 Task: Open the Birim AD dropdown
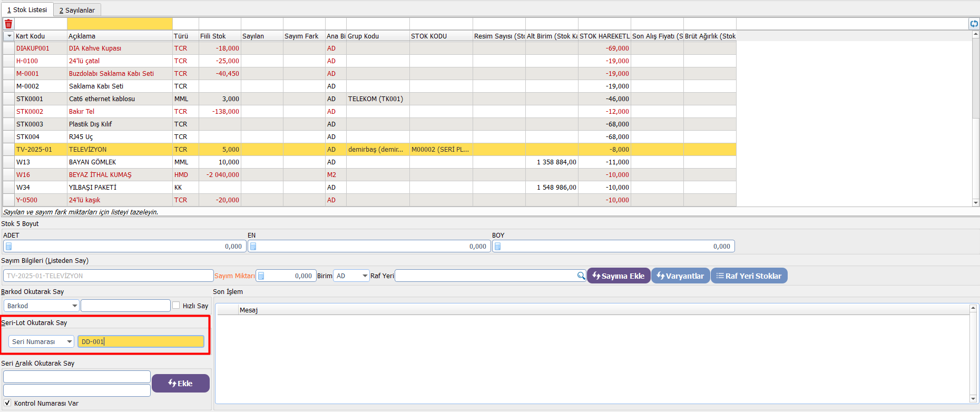tap(365, 276)
